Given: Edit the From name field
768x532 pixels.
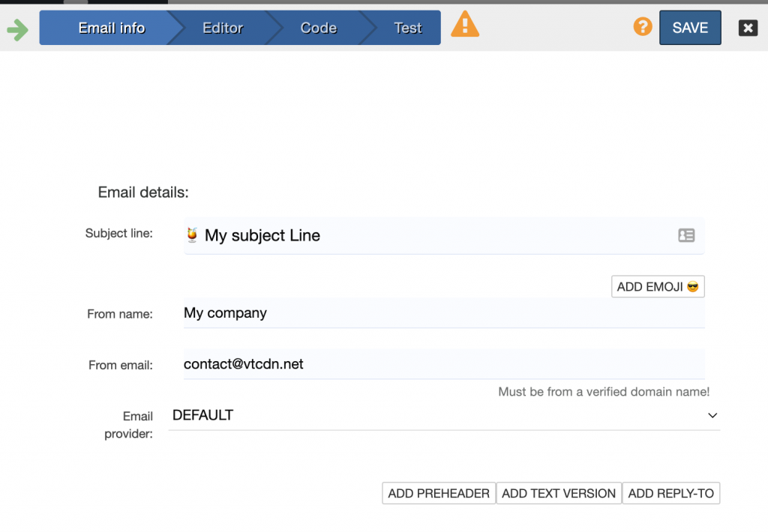Looking at the screenshot, I should coord(444,313).
